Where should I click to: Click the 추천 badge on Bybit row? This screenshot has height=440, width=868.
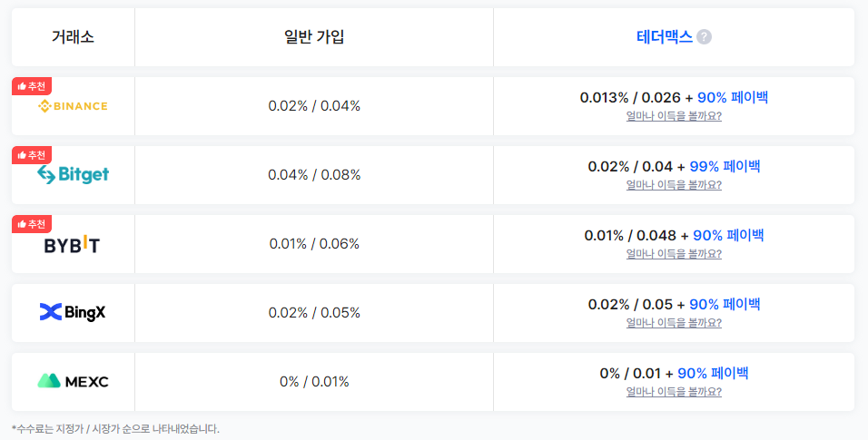click(32, 224)
